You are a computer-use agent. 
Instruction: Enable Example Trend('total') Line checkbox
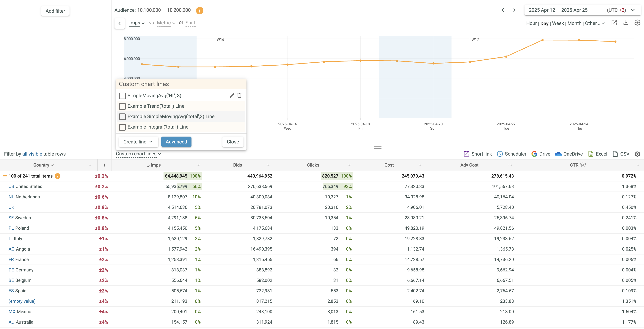(122, 106)
